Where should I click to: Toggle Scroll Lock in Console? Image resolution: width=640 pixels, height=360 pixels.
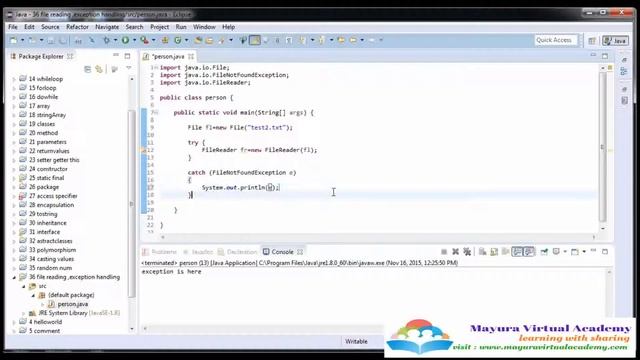point(494,252)
